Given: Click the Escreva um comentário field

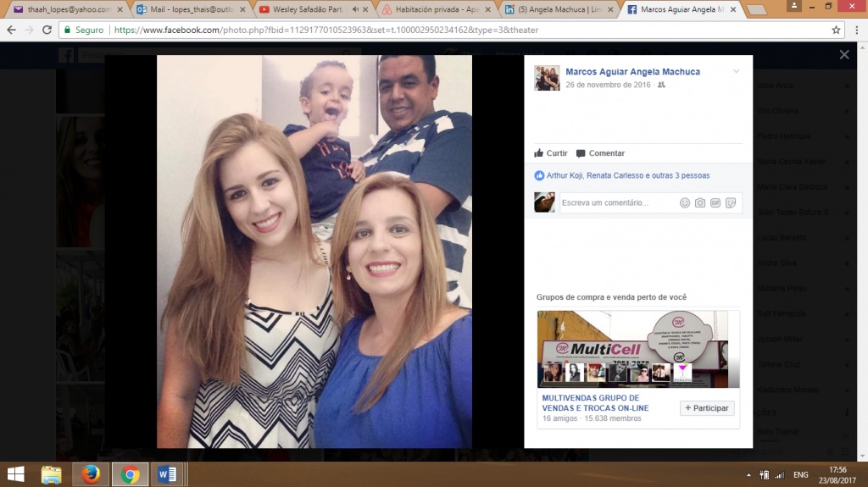Looking at the screenshot, I should (x=617, y=203).
